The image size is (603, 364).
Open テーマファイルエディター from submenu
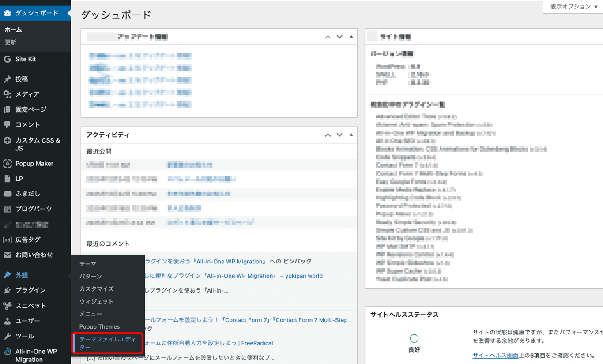tap(107, 343)
